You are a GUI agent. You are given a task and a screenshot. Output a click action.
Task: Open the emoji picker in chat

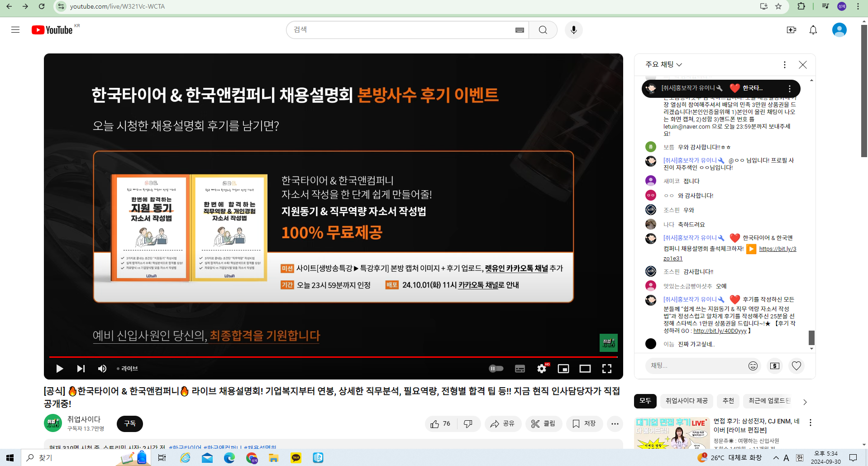coord(753,366)
